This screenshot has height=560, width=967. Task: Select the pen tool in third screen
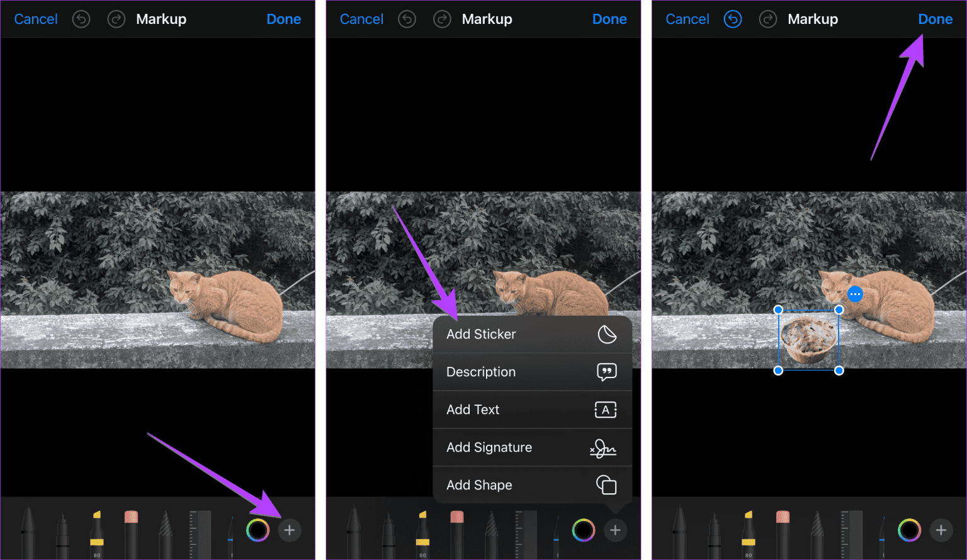[x=679, y=532]
